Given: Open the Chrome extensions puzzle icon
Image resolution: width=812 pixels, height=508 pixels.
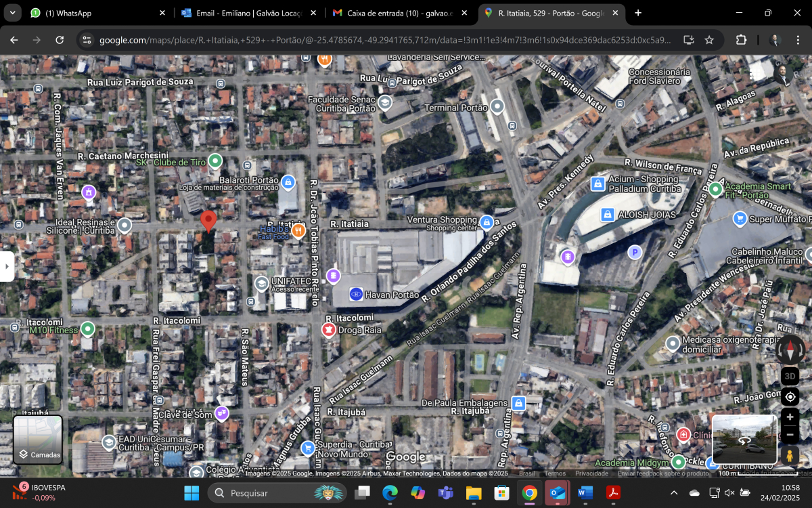Looking at the screenshot, I should pyautogui.click(x=741, y=40).
